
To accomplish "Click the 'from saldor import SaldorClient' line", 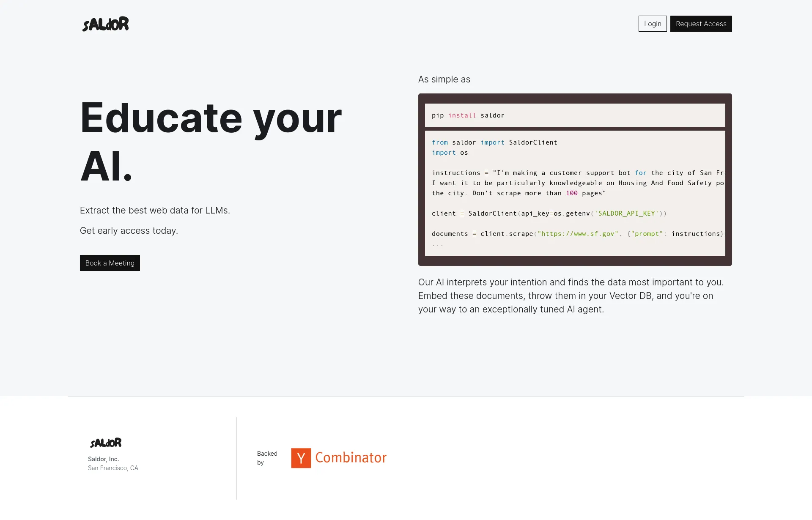I will coord(494,142).
